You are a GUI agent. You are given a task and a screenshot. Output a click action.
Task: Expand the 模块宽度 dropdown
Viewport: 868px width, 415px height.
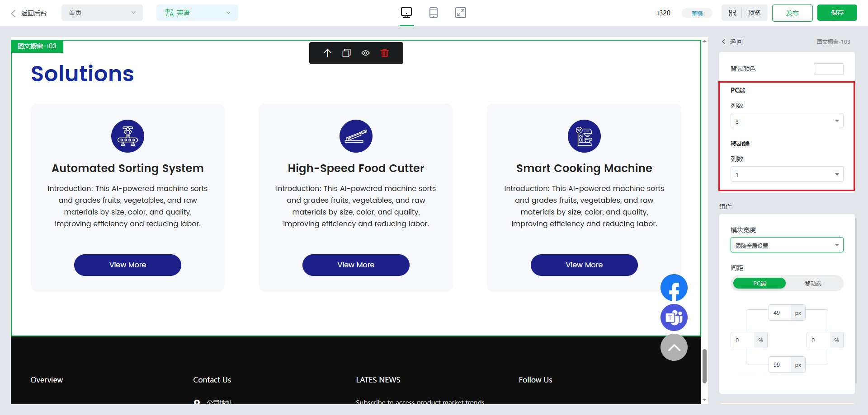tap(787, 245)
